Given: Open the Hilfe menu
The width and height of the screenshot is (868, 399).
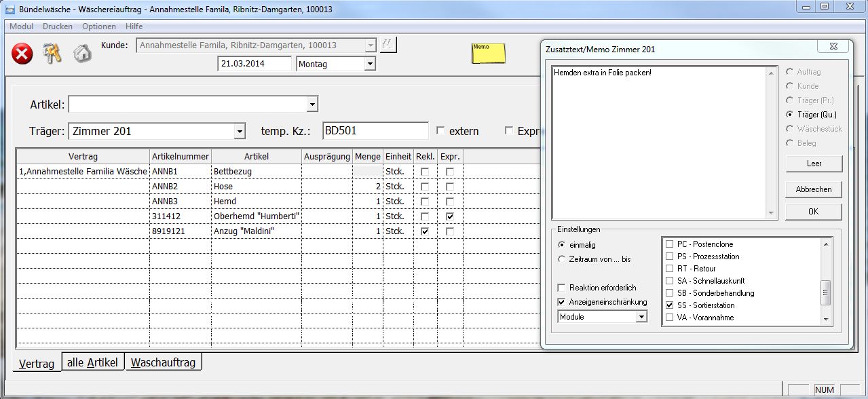Looking at the screenshot, I should [x=134, y=26].
